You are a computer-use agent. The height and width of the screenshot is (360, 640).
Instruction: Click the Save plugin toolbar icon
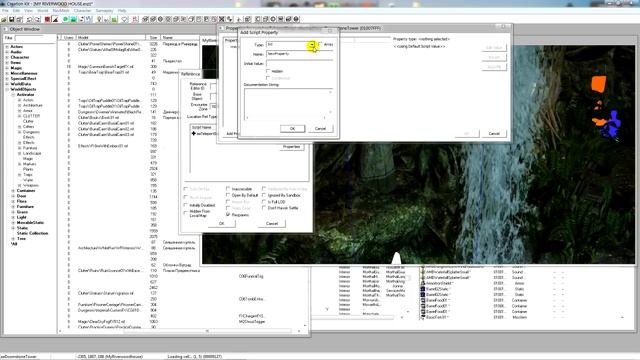point(12,19)
